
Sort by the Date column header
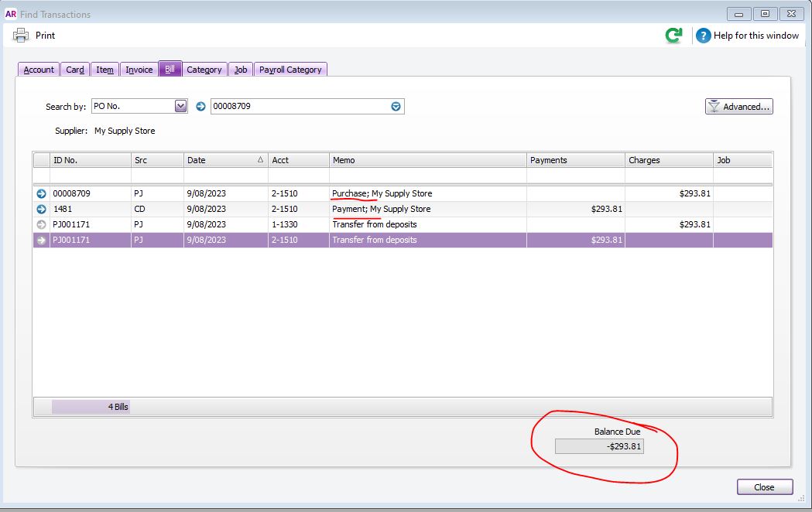coord(226,160)
